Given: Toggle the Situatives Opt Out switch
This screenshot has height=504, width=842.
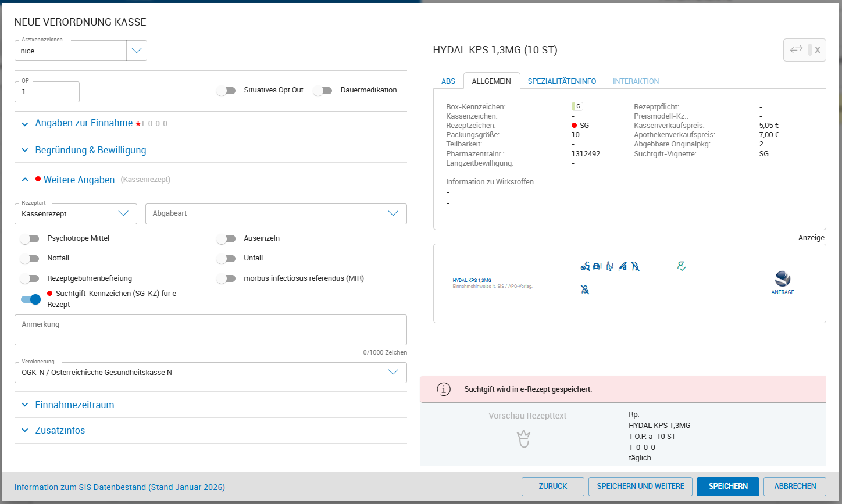Looking at the screenshot, I should [x=226, y=91].
